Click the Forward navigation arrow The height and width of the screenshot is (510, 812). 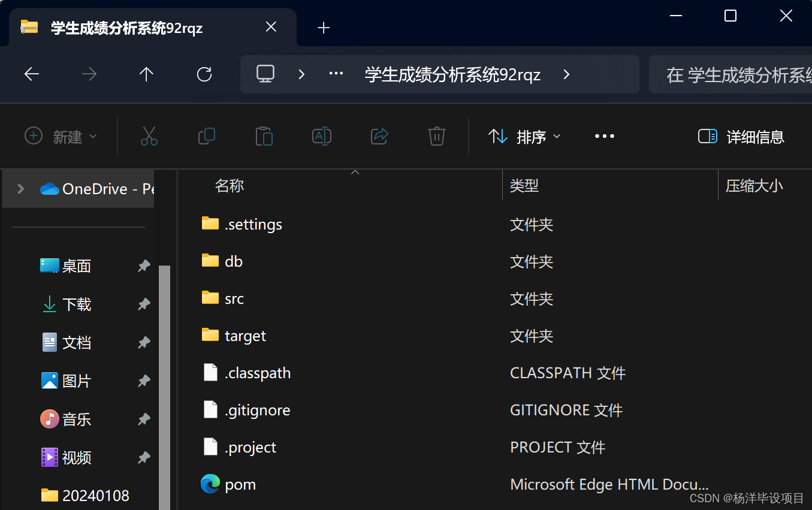(89, 74)
